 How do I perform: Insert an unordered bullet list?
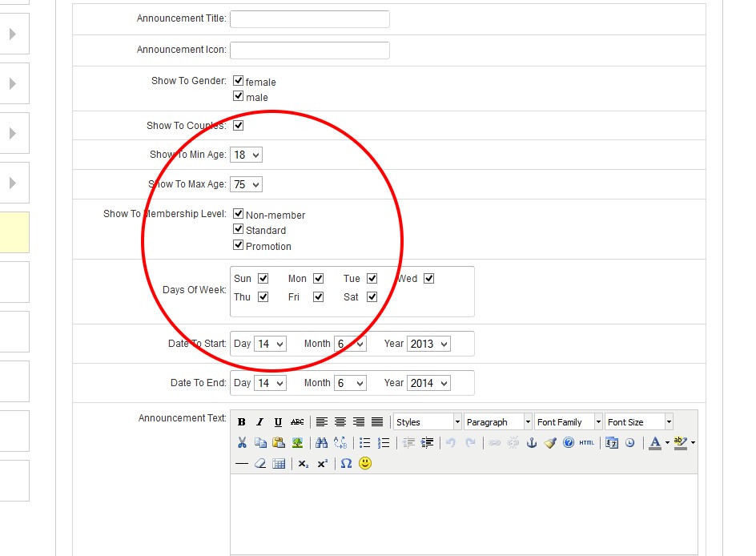pos(364,442)
